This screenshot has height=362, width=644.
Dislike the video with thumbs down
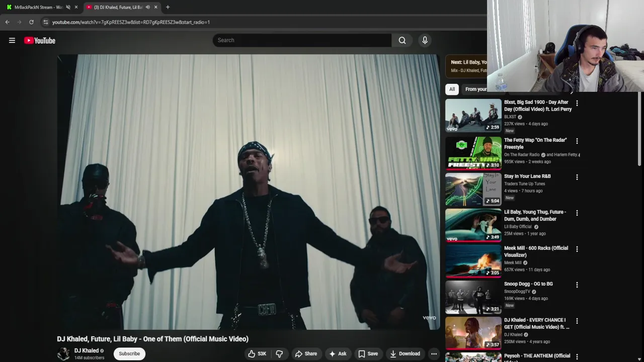click(x=279, y=353)
